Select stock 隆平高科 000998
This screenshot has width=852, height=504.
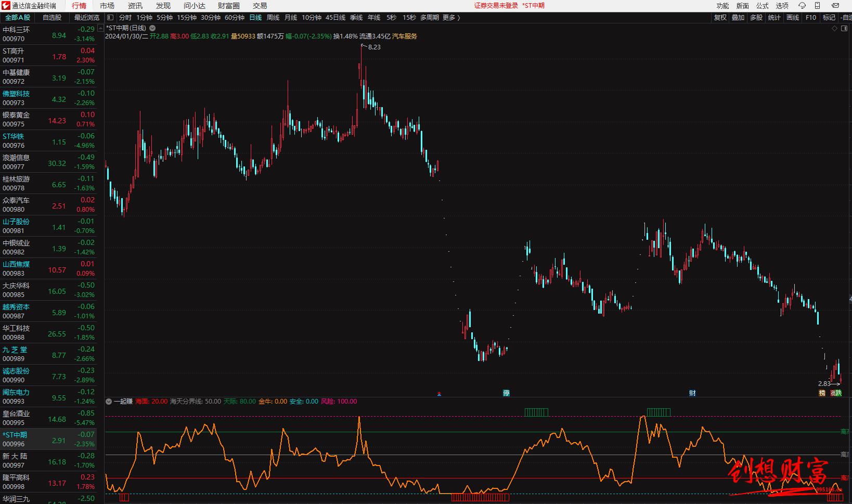48,482
